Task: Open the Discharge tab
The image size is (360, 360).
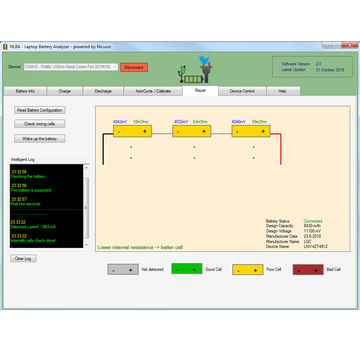Action: tap(103, 91)
